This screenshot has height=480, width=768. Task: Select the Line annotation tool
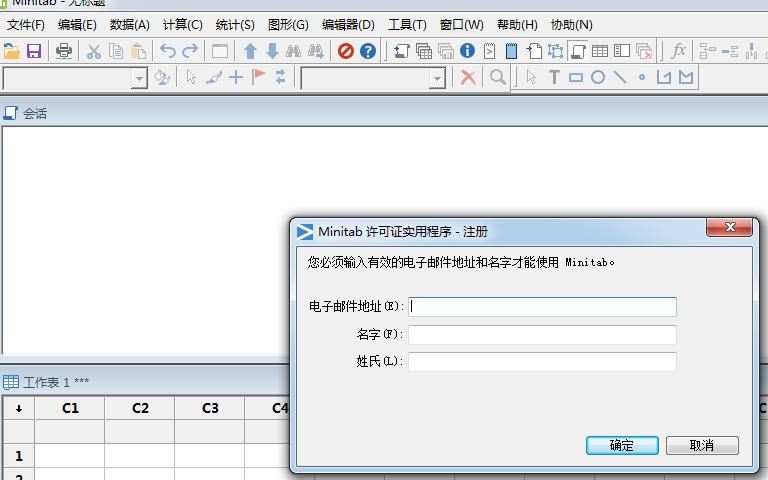click(620, 77)
